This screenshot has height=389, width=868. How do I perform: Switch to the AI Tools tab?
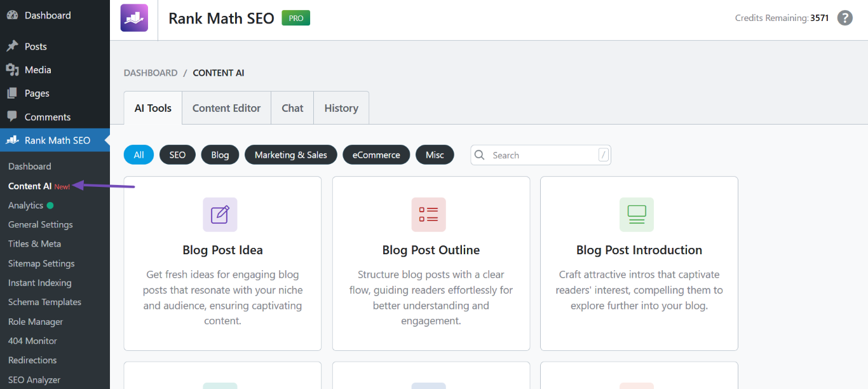click(x=153, y=108)
